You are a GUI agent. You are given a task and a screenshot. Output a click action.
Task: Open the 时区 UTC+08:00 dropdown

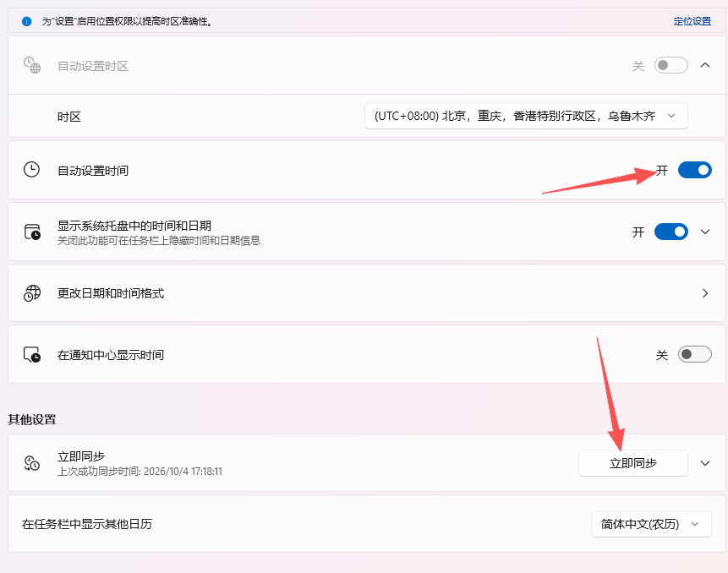point(526,116)
